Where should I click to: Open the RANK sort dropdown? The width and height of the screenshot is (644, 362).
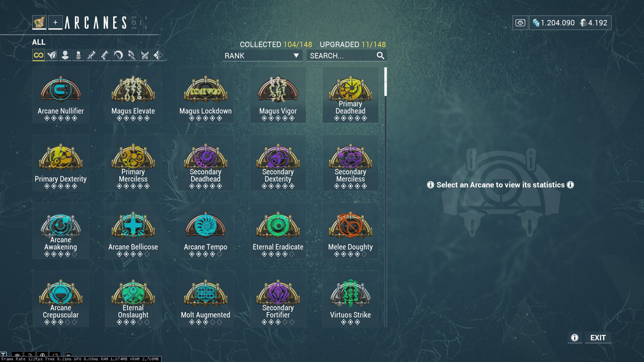click(262, 56)
